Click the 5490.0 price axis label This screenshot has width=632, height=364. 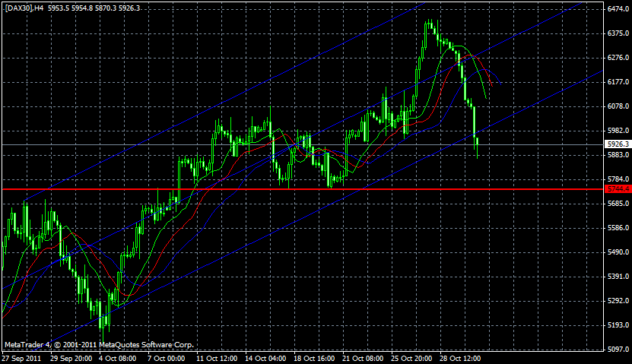tap(618, 252)
